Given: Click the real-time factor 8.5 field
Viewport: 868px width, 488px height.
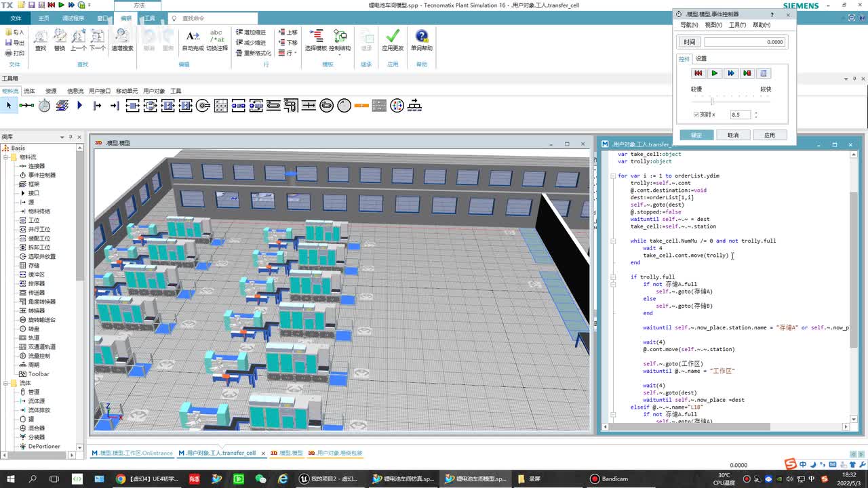Looking at the screenshot, I should 741,115.
